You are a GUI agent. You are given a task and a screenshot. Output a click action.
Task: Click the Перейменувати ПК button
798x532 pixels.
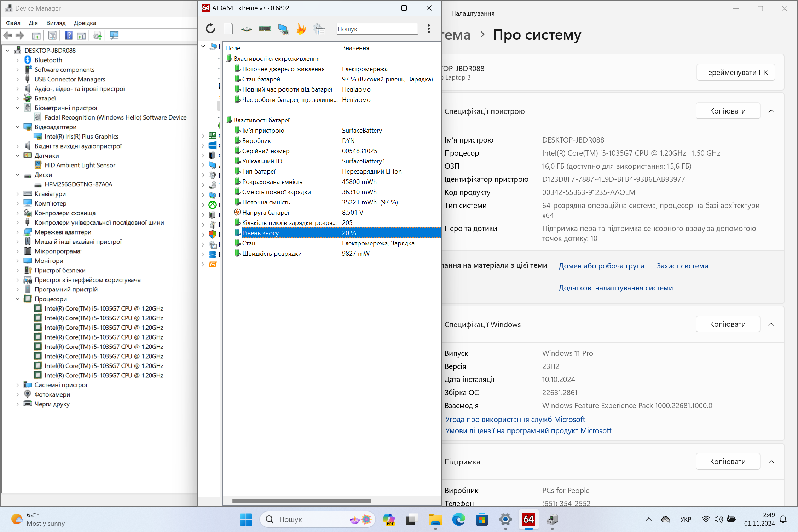735,73
